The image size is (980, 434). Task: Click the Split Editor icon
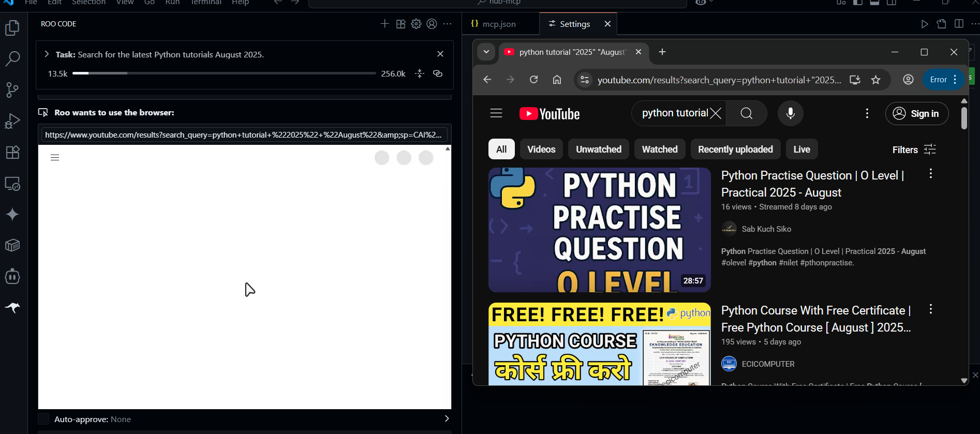click(x=959, y=24)
